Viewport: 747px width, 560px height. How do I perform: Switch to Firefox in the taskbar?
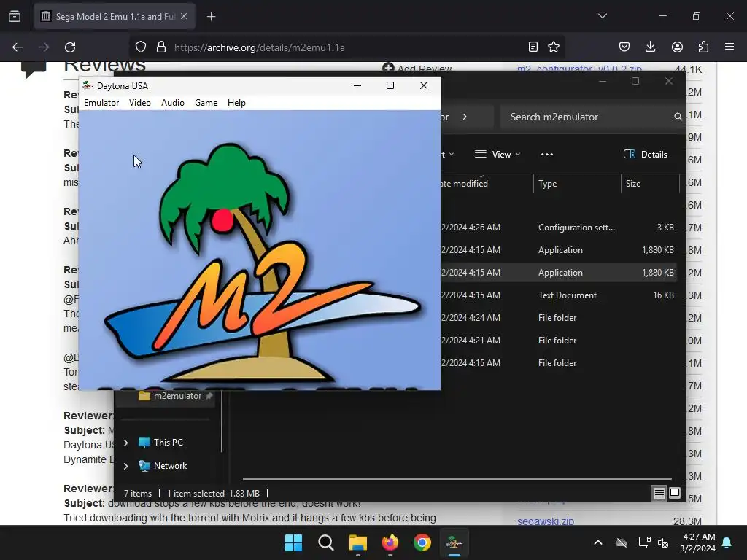390,542
